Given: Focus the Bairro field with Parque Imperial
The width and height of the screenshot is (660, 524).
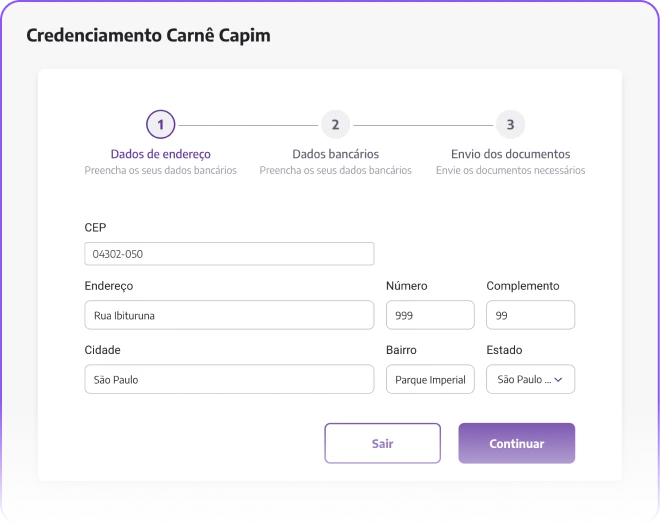Looking at the screenshot, I should coord(430,379).
